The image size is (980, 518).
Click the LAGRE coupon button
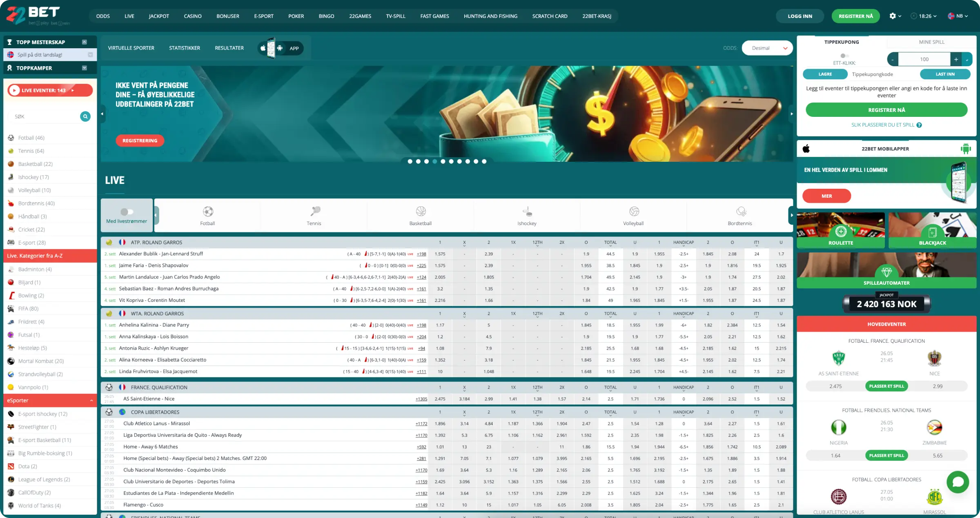[x=825, y=74]
